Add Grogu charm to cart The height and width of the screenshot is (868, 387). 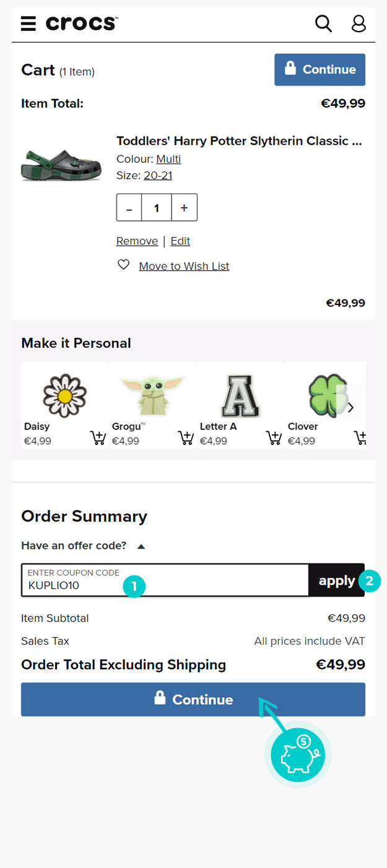[x=186, y=438]
